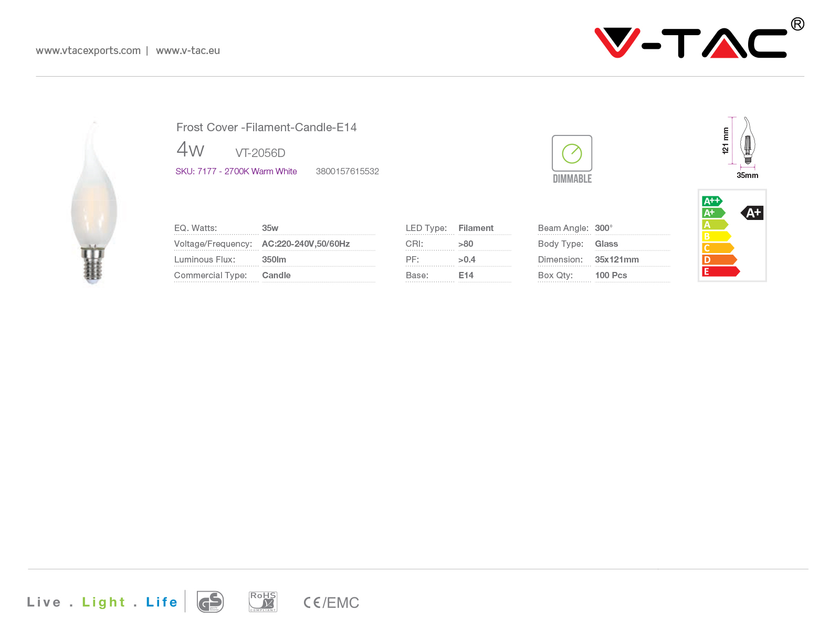Select the CRI: label

click(x=414, y=244)
